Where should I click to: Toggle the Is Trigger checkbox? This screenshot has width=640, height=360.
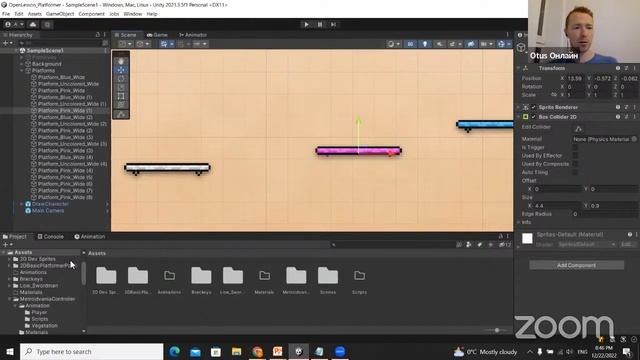[x=575, y=147]
